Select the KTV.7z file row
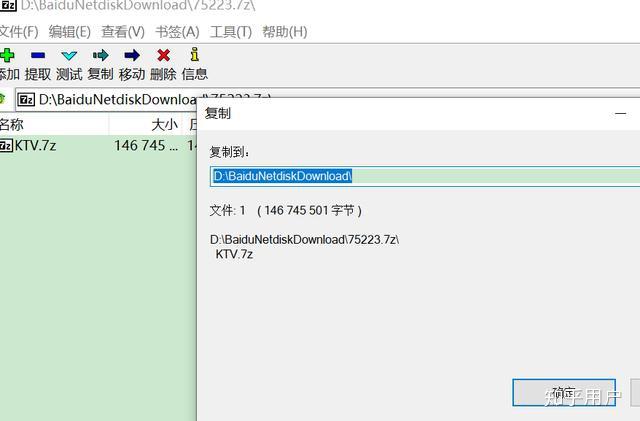 click(98, 145)
